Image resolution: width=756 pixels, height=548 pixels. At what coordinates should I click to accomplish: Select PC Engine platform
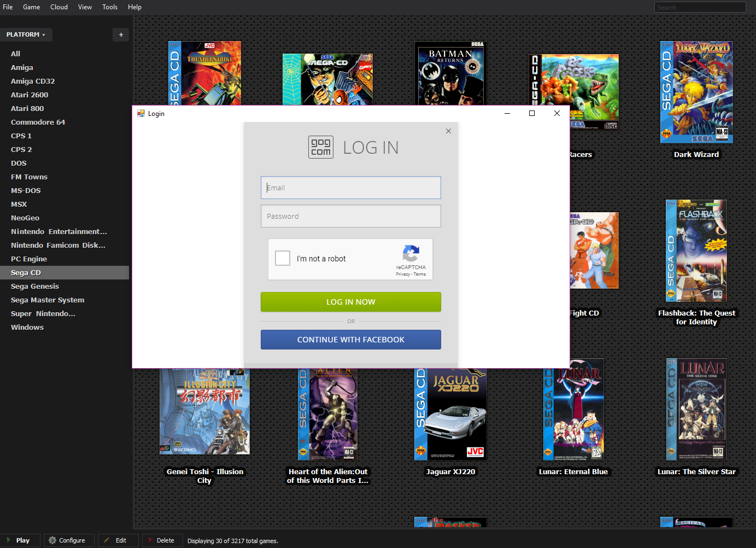coord(65,259)
